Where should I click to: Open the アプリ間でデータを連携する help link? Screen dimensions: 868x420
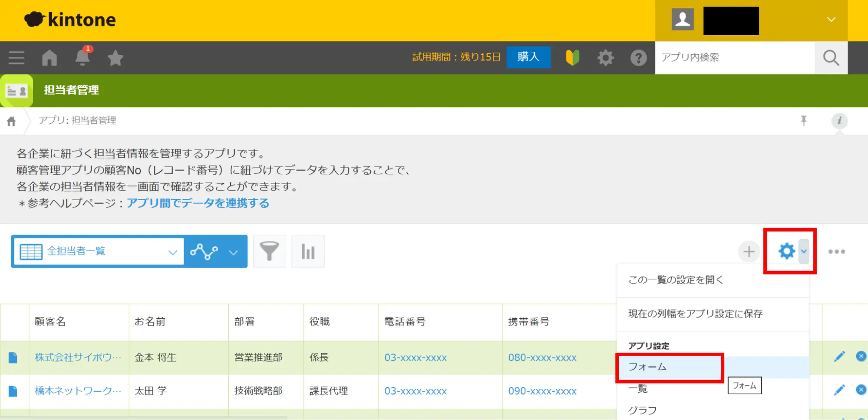[198, 203]
